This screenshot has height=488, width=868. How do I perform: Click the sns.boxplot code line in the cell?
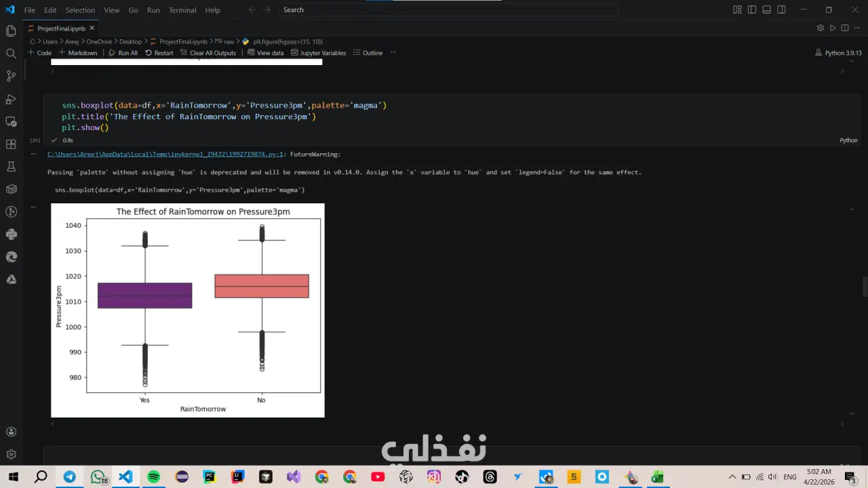click(x=224, y=106)
